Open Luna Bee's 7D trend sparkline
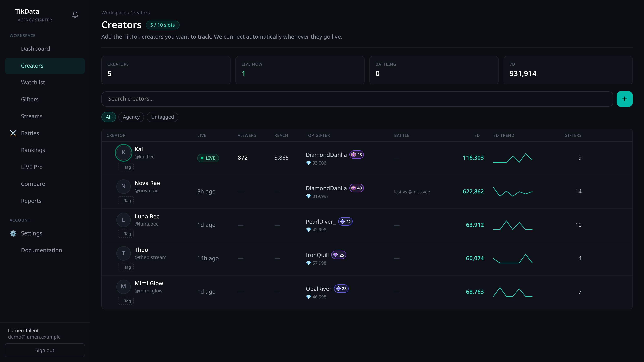The image size is (644, 362). 513,225
